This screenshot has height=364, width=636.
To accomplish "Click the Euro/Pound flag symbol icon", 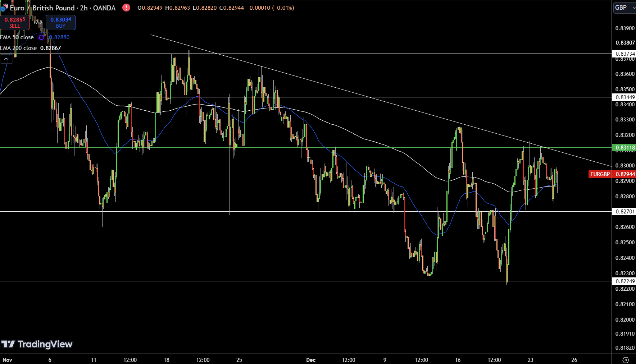I will [x=4, y=8].
